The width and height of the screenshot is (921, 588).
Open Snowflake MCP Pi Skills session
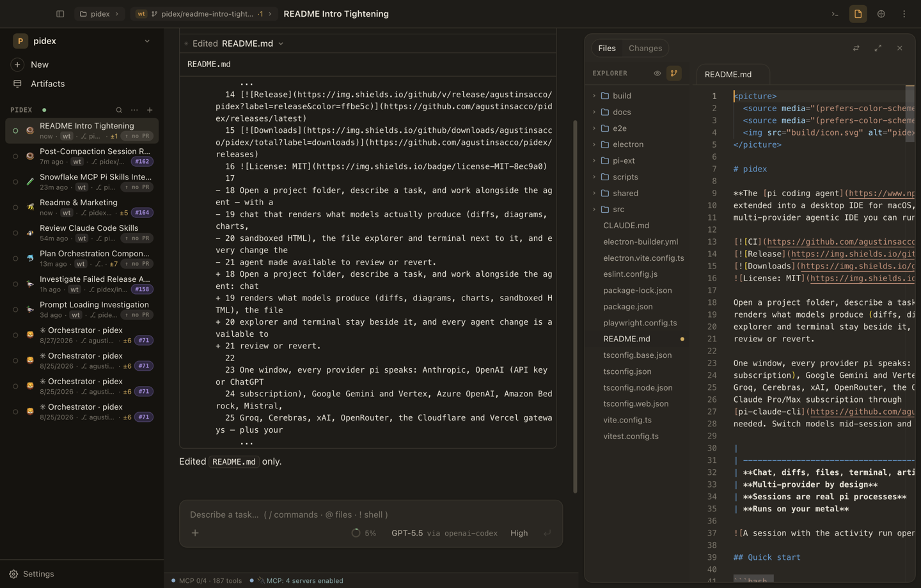coord(82,182)
